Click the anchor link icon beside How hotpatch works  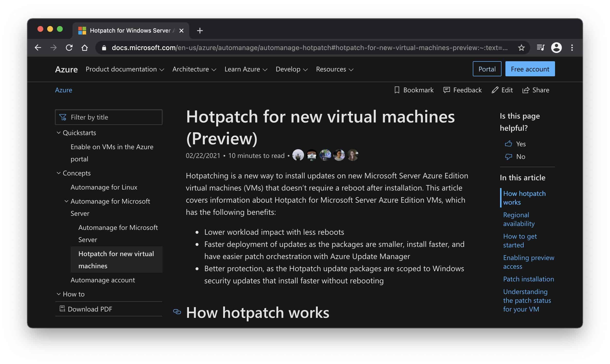click(177, 312)
